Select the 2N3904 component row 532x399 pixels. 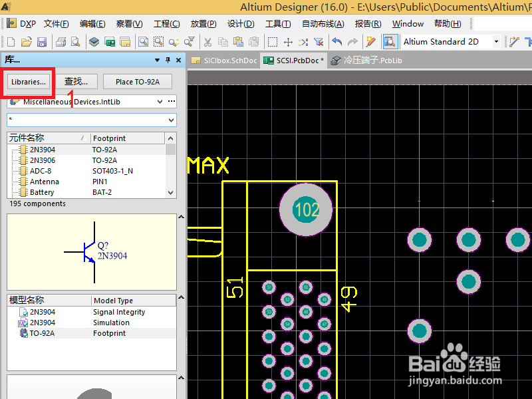pyautogui.click(x=86, y=150)
